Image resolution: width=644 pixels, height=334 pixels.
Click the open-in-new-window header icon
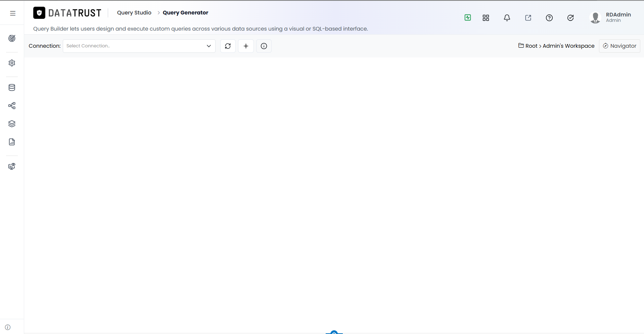pyautogui.click(x=528, y=18)
